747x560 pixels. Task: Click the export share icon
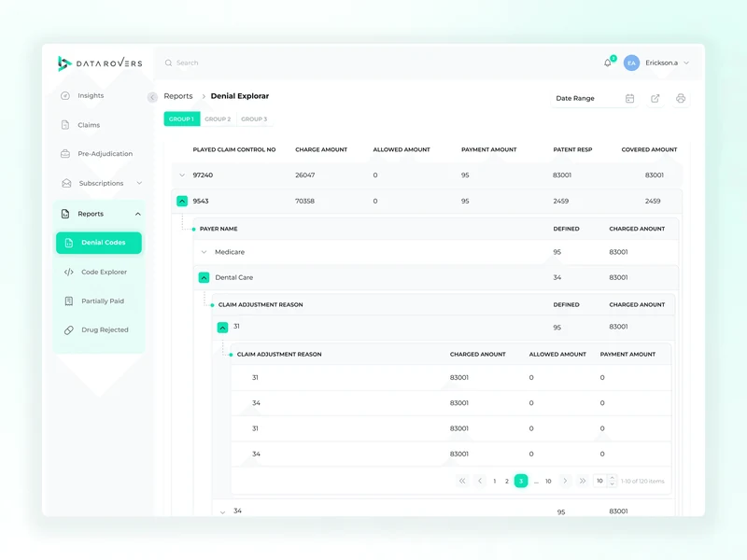click(655, 99)
